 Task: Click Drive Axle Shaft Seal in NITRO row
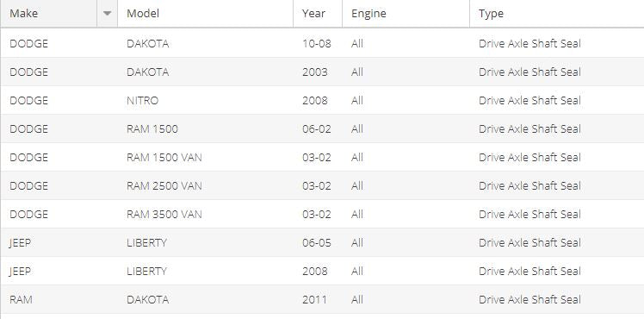click(529, 100)
